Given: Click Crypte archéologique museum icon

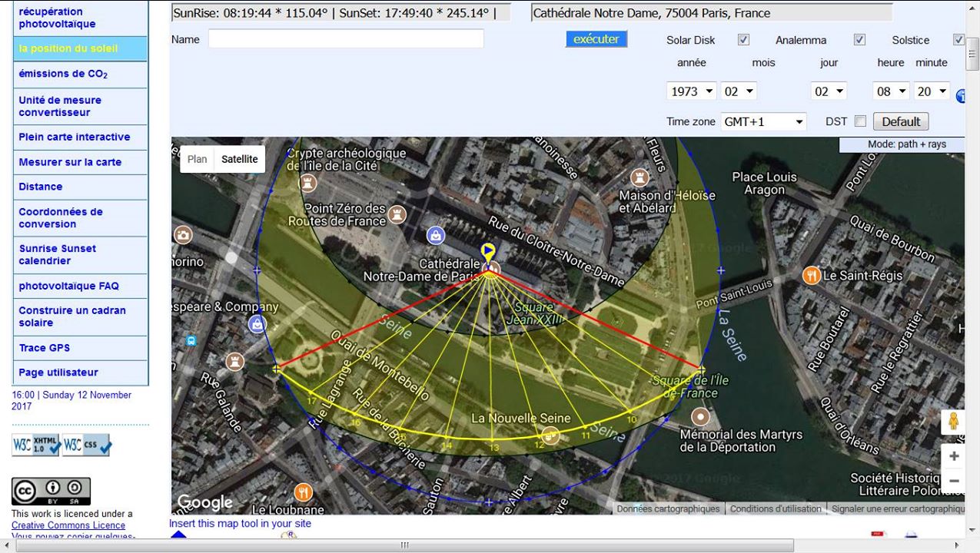Looking at the screenshot, I should 309,183.
